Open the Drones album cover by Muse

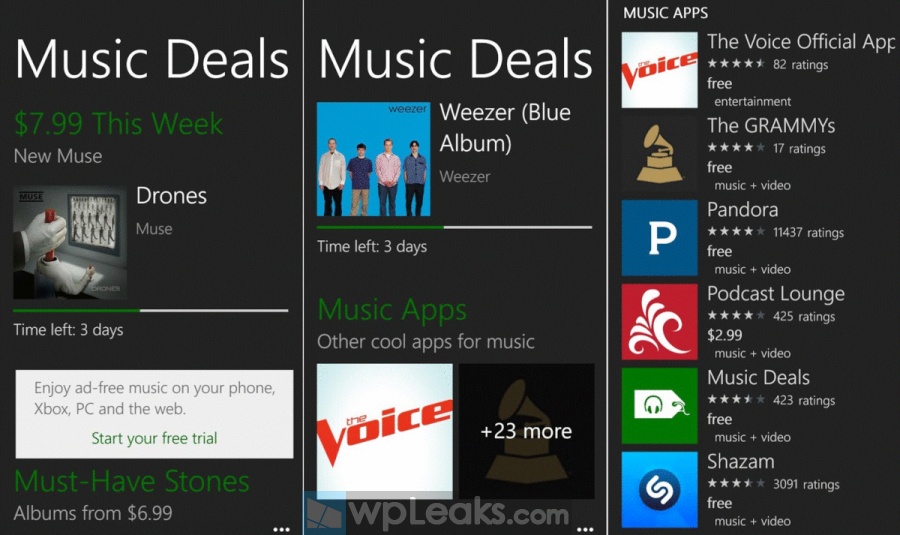[70, 242]
